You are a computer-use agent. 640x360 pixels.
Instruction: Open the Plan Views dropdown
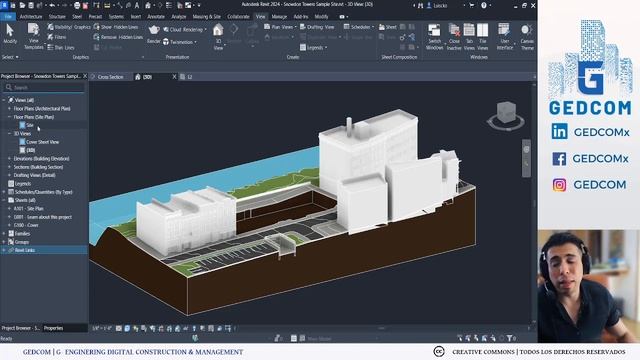280,27
